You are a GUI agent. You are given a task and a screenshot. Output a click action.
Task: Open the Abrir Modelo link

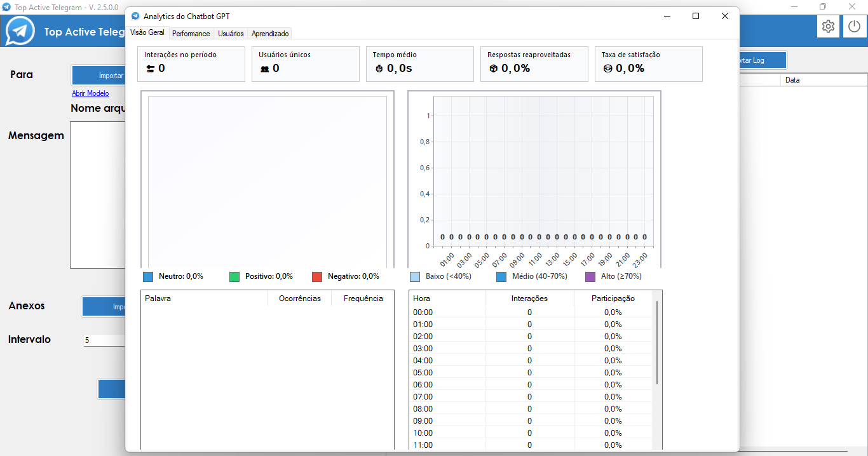pyautogui.click(x=90, y=93)
